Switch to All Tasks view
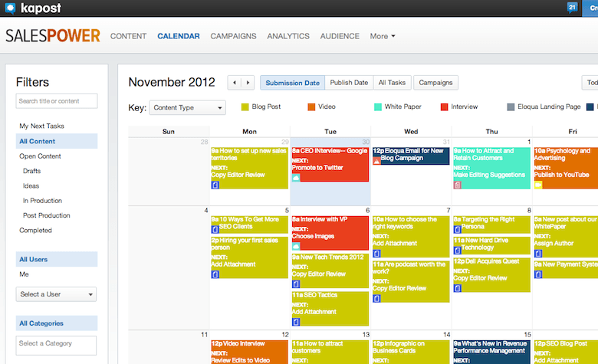The width and height of the screenshot is (598, 364). click(x=392, y=83)
